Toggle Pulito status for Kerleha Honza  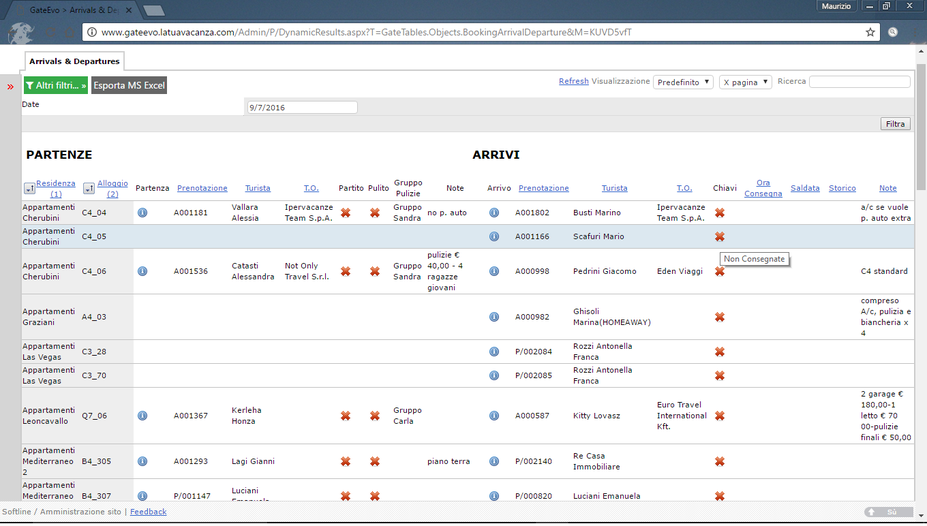click(x=375, y=416)
